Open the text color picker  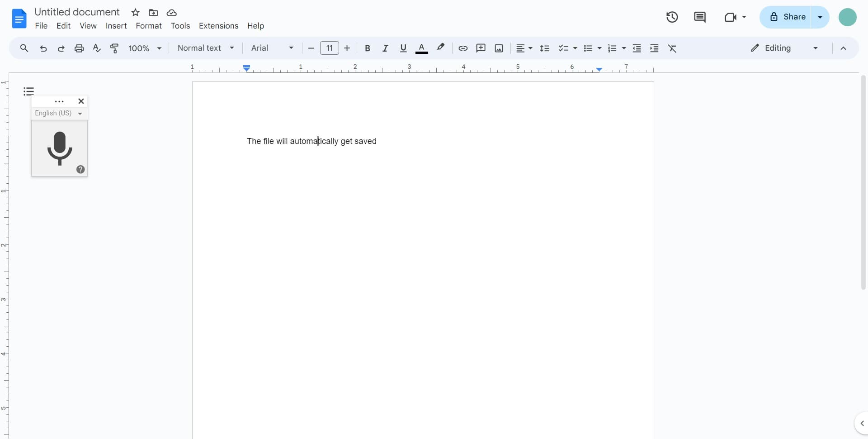coord(422,48)
